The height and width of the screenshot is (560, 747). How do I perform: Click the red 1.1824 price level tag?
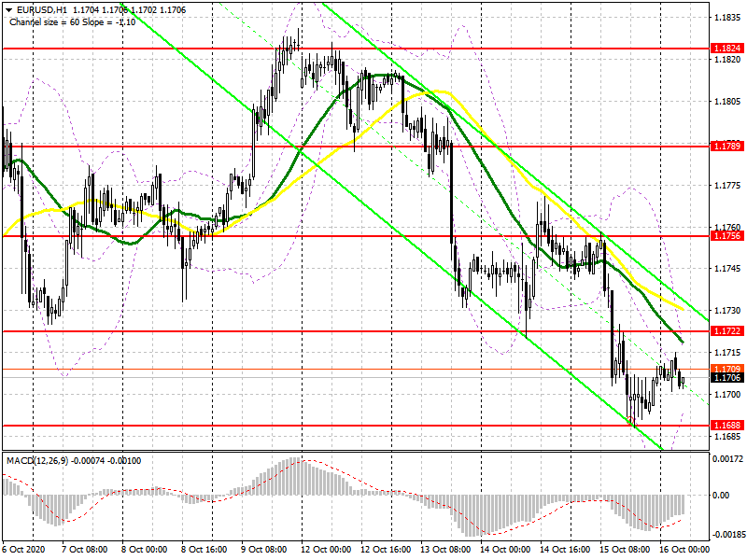click(x=726, y=49)
